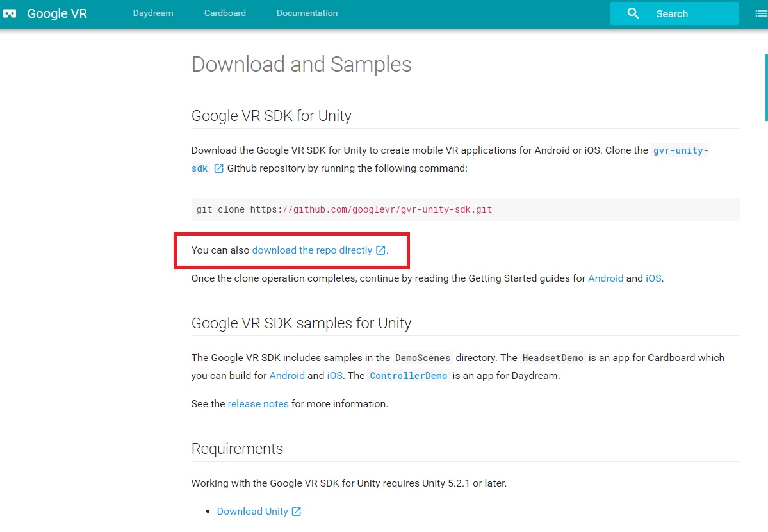This screenshot has height=532, width=768.
Task: Open the Android Getting Started guide link
Action: [605, 278]
